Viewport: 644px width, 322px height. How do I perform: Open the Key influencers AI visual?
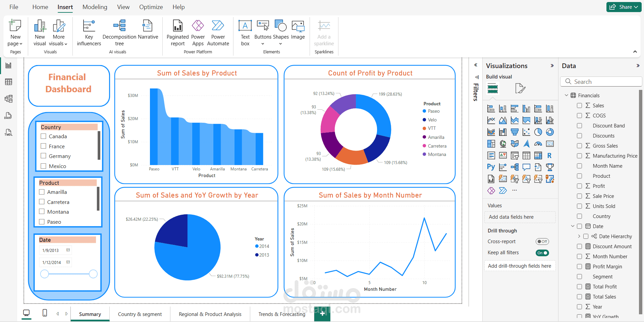(88, 32)
